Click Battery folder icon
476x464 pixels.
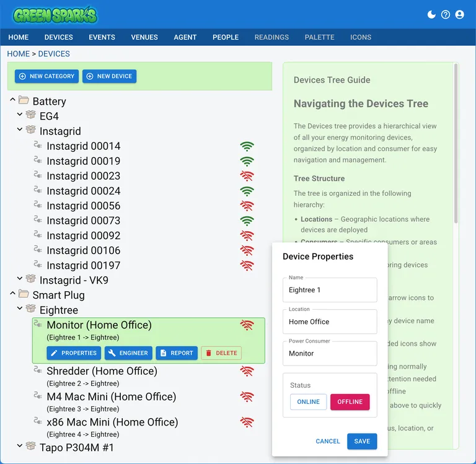coord(24,101)
